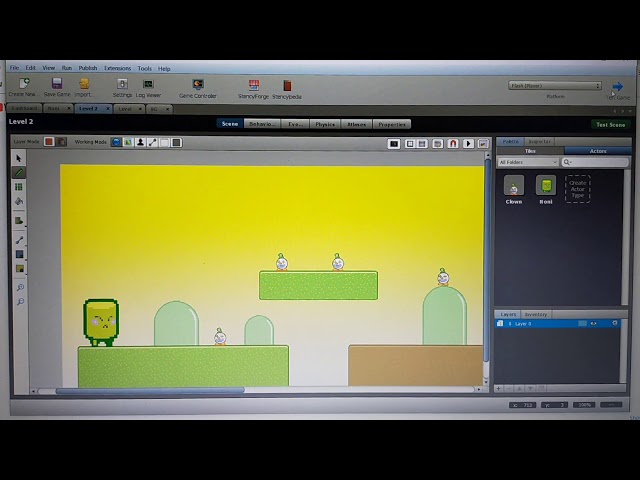This screenshot has height=480, width=640.
Task: Select the blue region tool in left toolbar
Action: 19,254
